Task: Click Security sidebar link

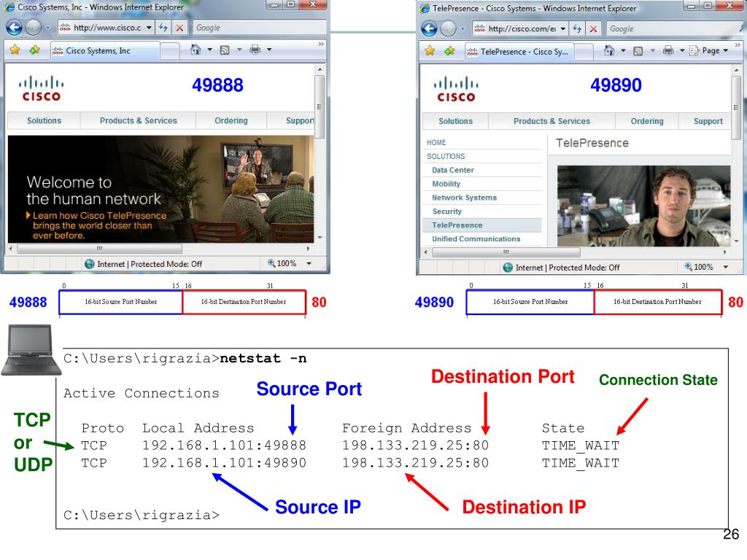Action: pyautogui.click(x=447, y=211)
